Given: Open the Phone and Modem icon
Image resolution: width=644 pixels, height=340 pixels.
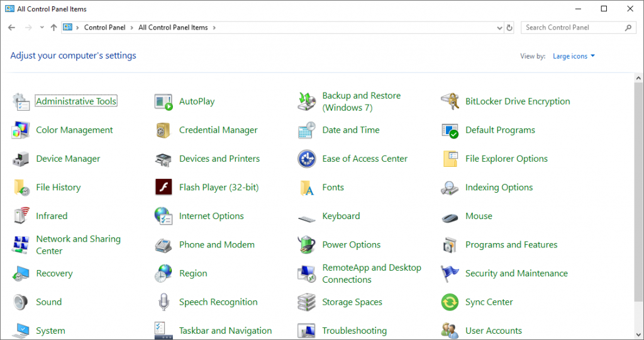Looking at the screenshot, I should pos(164,246).
